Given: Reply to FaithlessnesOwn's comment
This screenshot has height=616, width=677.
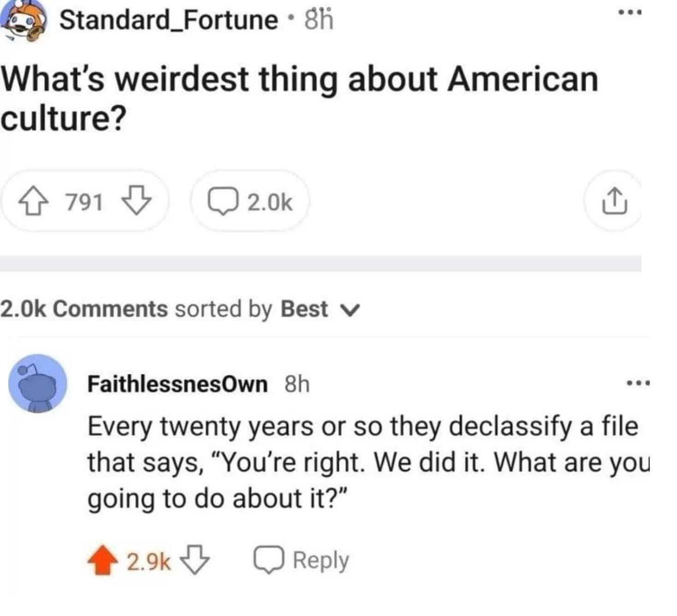Looking at the screenshot, I should 302,561.
